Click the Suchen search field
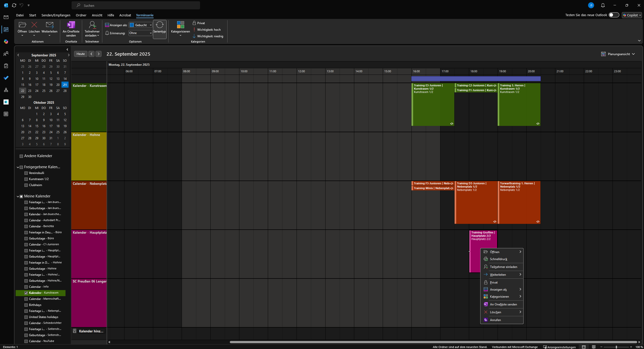Image resolution: width=644 pixels, height=349 pixels. click(x=136, y=6)
